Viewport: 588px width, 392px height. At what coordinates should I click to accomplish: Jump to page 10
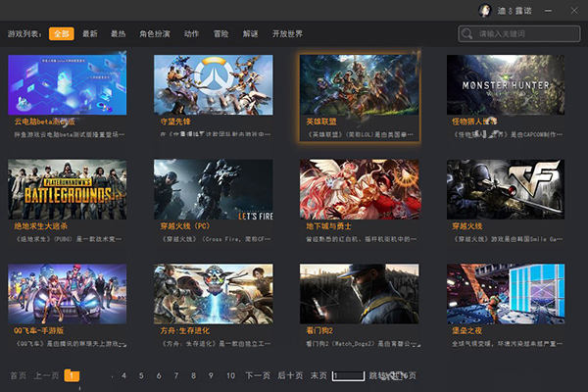230,375
